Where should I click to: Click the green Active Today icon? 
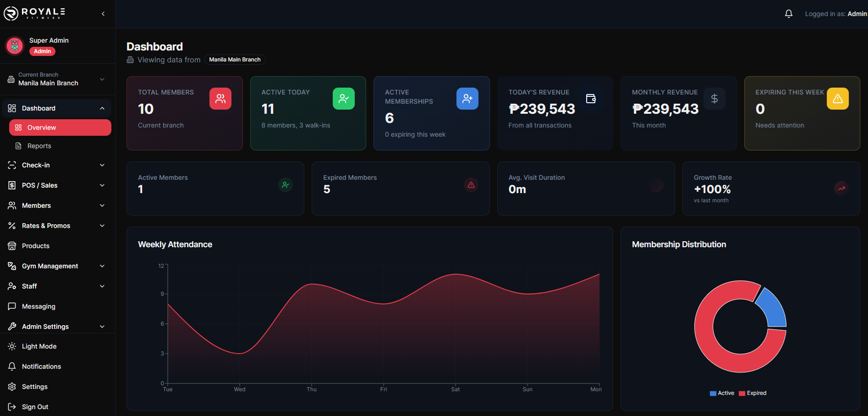pyautogui.click(x=343, y=99)
